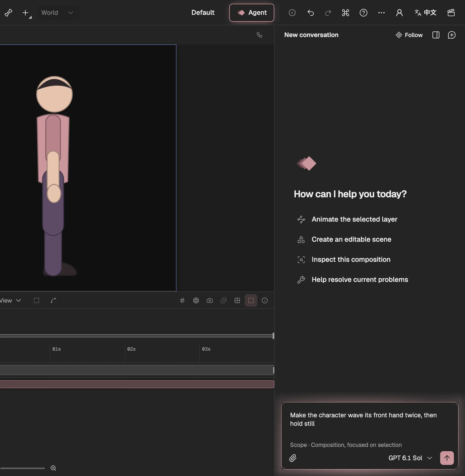Viewport: 465px width, 476px height.
Task: Click the checkmark status icon
Action: click(x=292, y=13)
